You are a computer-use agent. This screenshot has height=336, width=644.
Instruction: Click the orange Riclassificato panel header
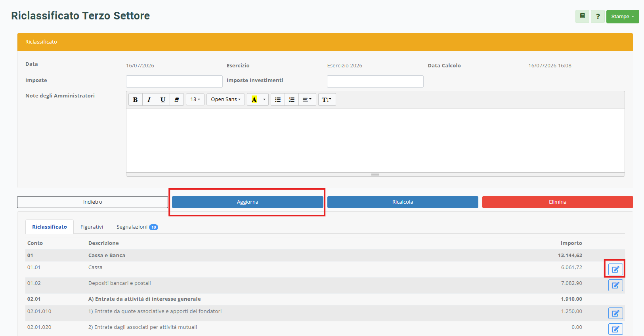(325, 42)
